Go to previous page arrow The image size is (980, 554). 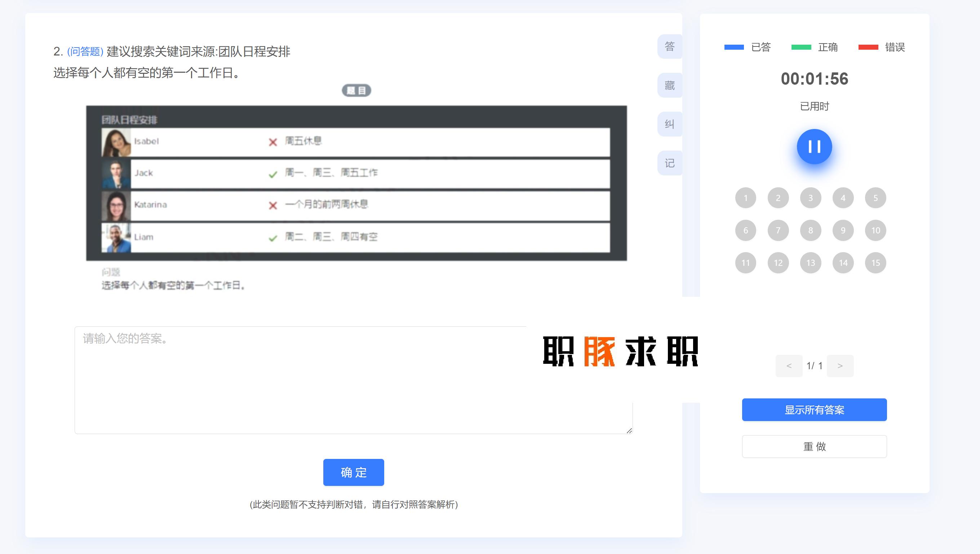pyautogui.click(x=789, y=366)
